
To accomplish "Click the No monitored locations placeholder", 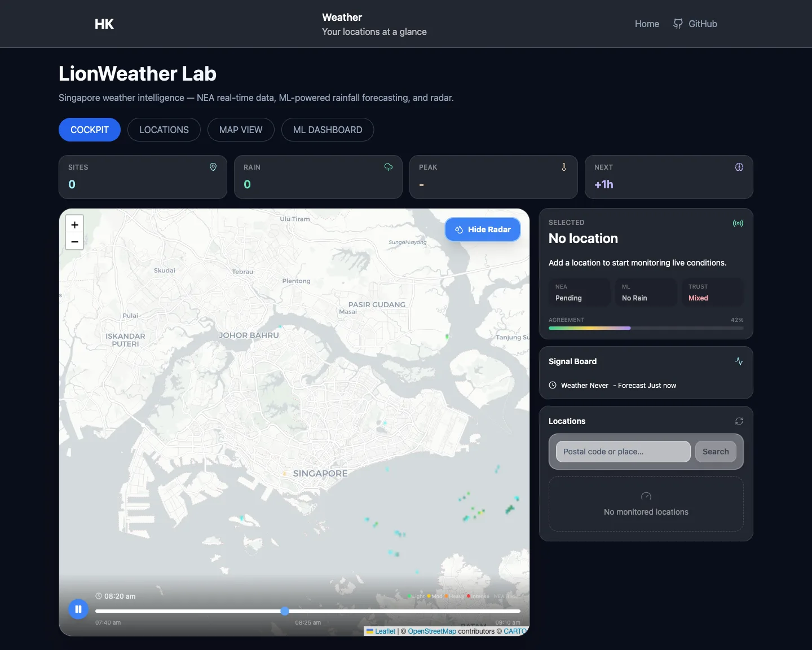I will [646, 504].
